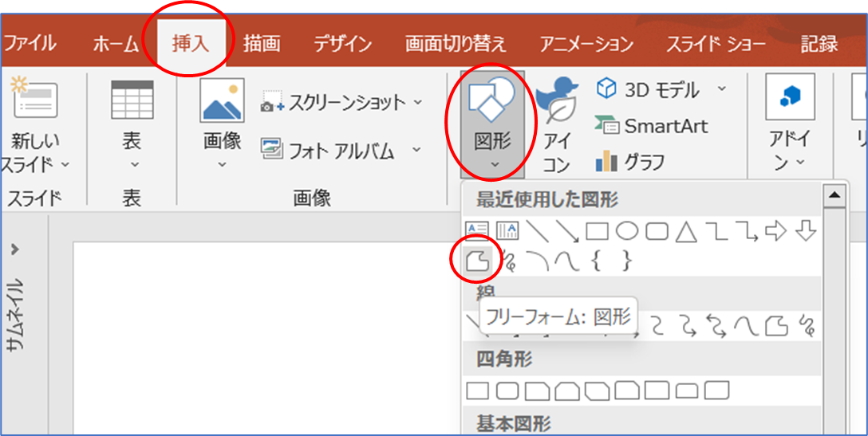This screenshot has height=436, width=868.
Task: Insert a left brace shape
Action: coord(596,260)
